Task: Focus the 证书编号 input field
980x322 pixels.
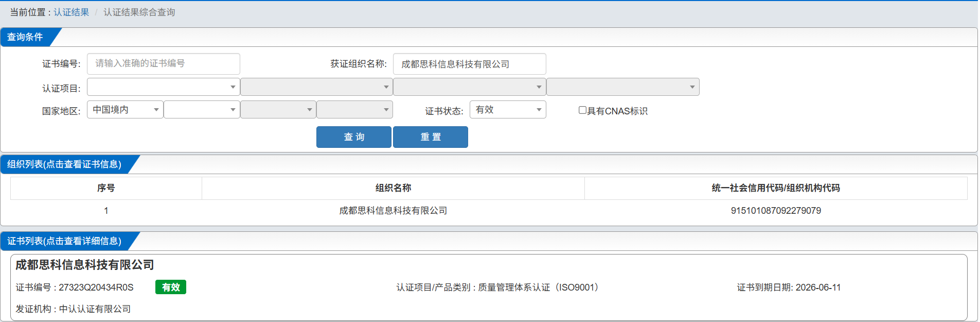Action: tap(164, 64)
